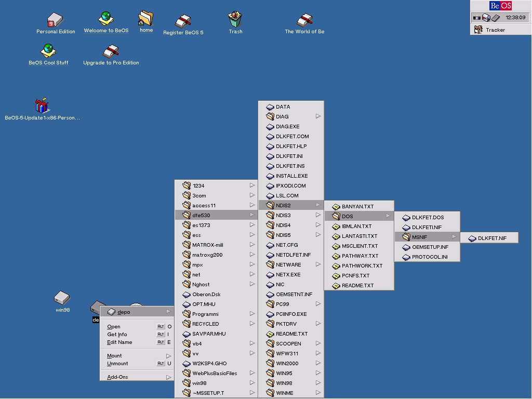The image size is (532, 399).
Task: Open the Trash icon
Action: [235, 20]
